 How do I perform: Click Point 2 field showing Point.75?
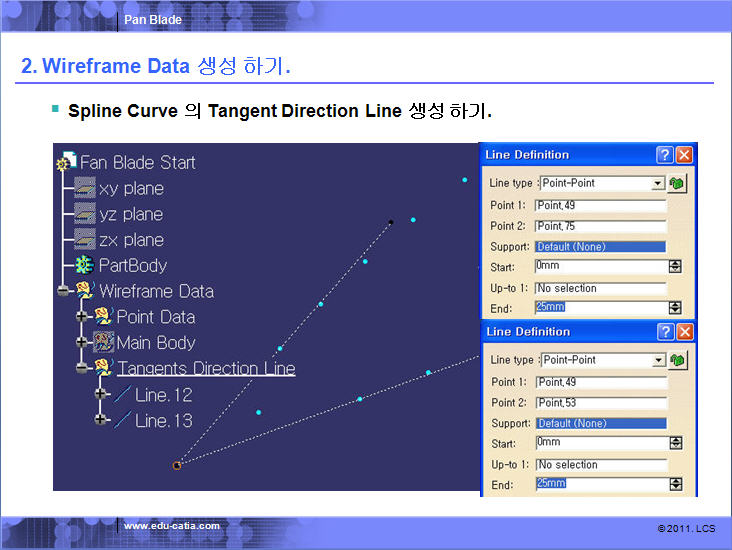[x=600, y=226]
